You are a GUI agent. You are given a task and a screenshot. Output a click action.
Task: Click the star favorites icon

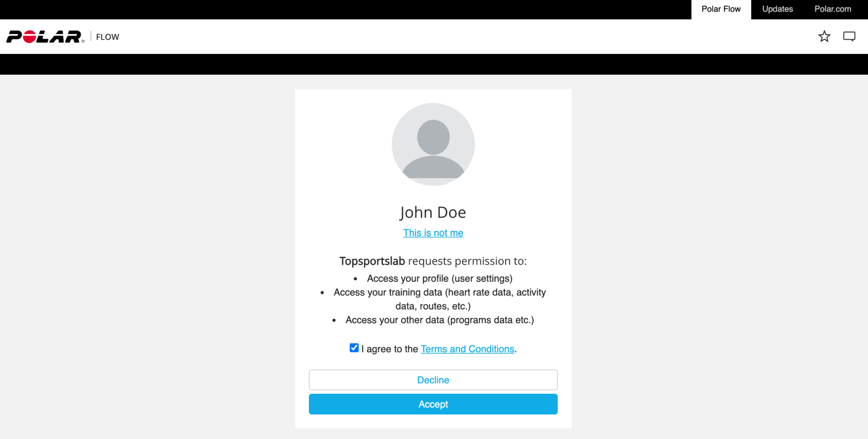(x=824, y=36)
